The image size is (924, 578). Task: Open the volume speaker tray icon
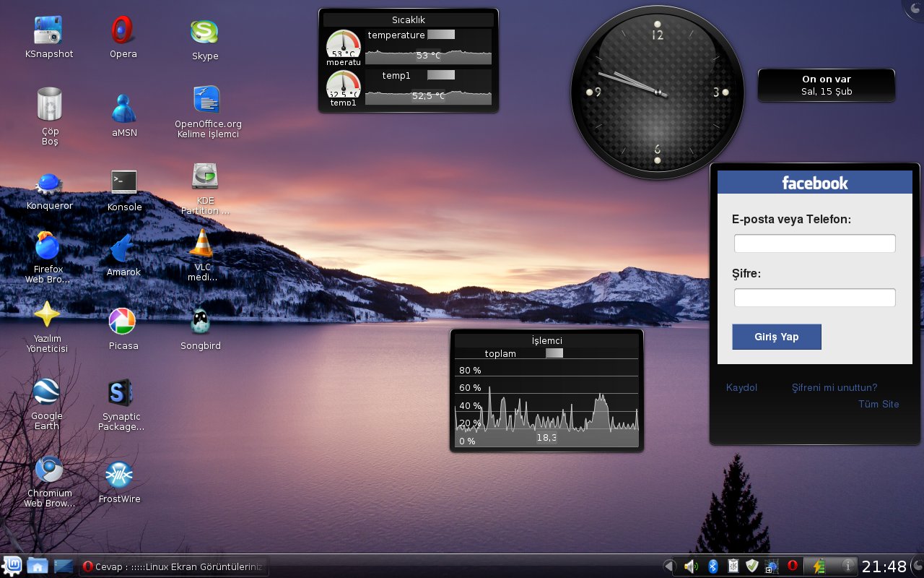[691, 566]
